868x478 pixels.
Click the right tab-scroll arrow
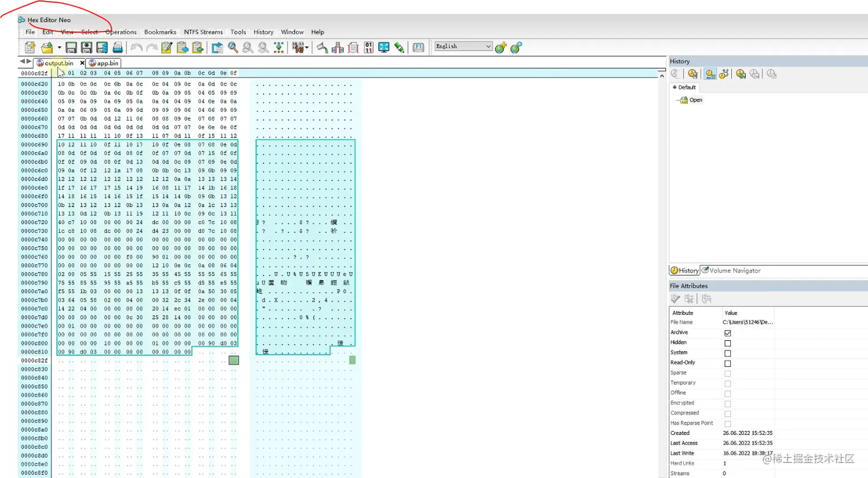click(x=29, y=61)
